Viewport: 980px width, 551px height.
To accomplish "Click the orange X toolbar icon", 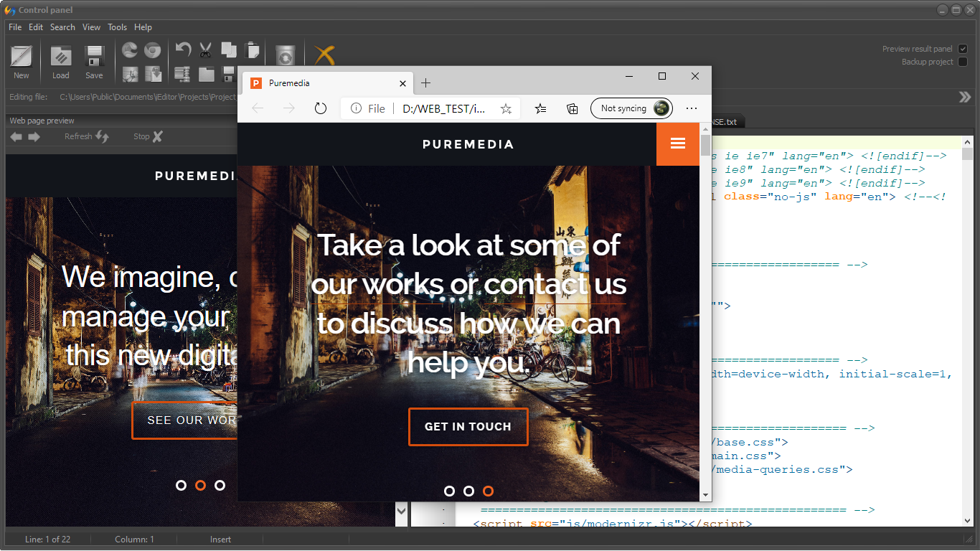I will tap(324, 55).
